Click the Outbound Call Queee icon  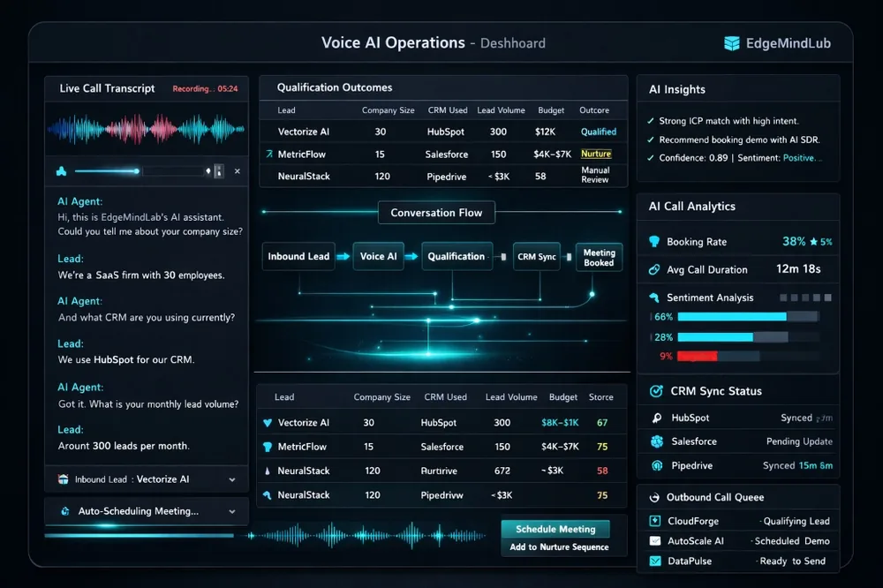coord(654,497)
